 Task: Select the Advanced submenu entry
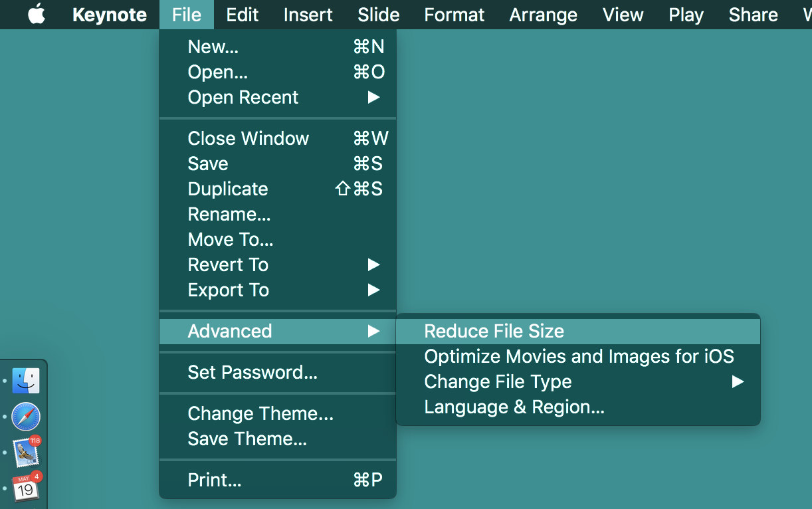(278, 331)
